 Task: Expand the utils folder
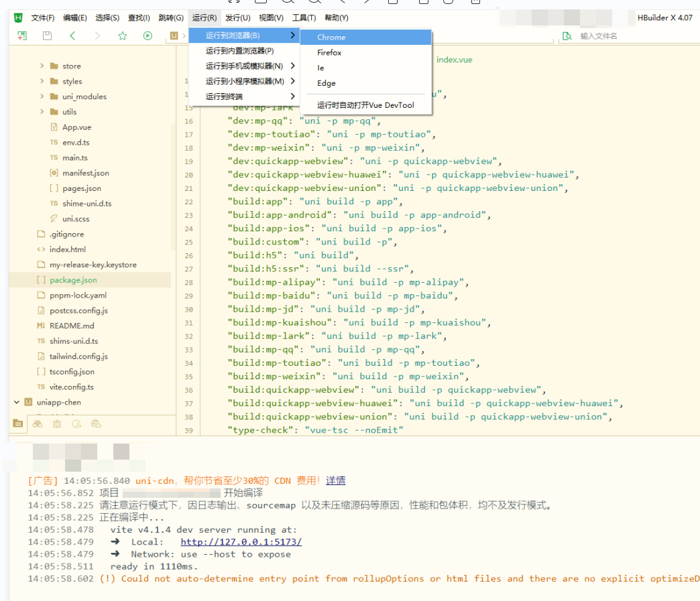(42, 111)
